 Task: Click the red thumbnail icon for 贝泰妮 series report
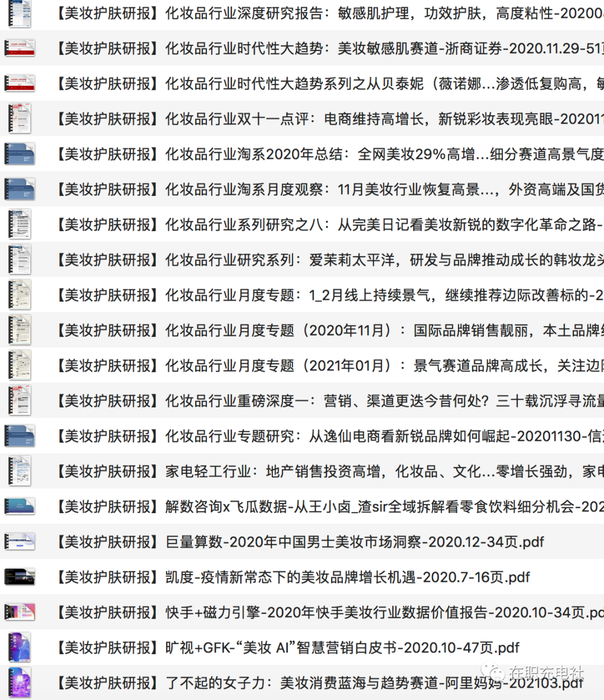(x=20, y=84)
